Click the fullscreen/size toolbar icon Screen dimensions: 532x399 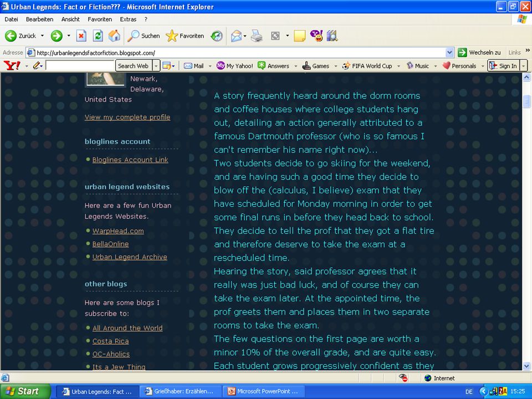275,35
